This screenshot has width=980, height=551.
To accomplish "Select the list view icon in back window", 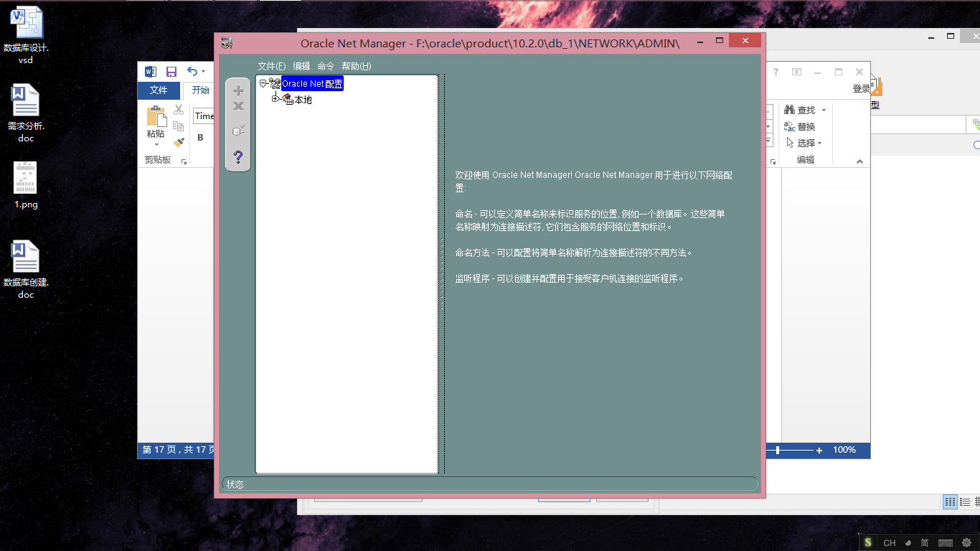I will click(x=965, y=503).
